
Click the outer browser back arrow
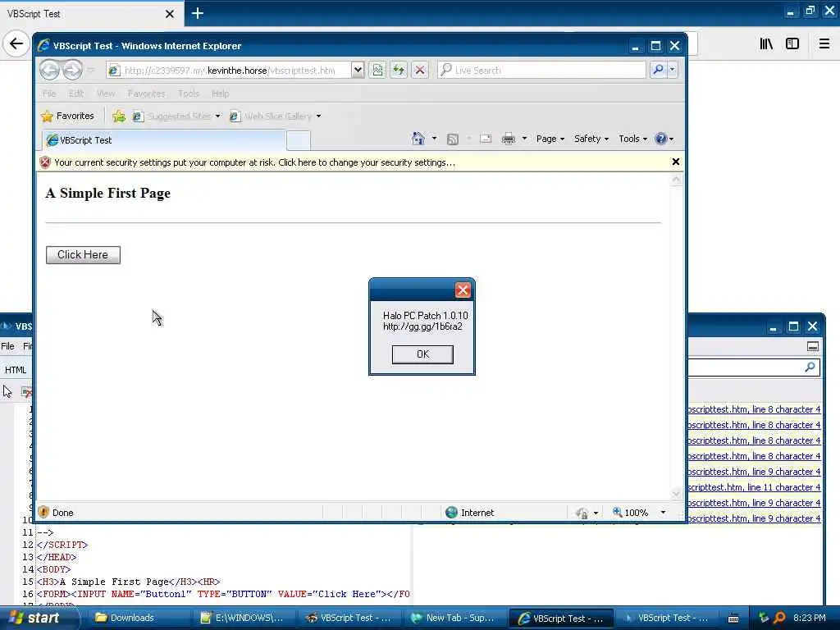[16, 43]
